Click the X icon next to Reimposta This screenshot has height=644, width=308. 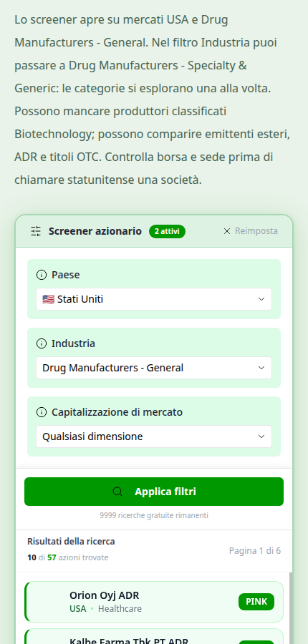[227, 231]
